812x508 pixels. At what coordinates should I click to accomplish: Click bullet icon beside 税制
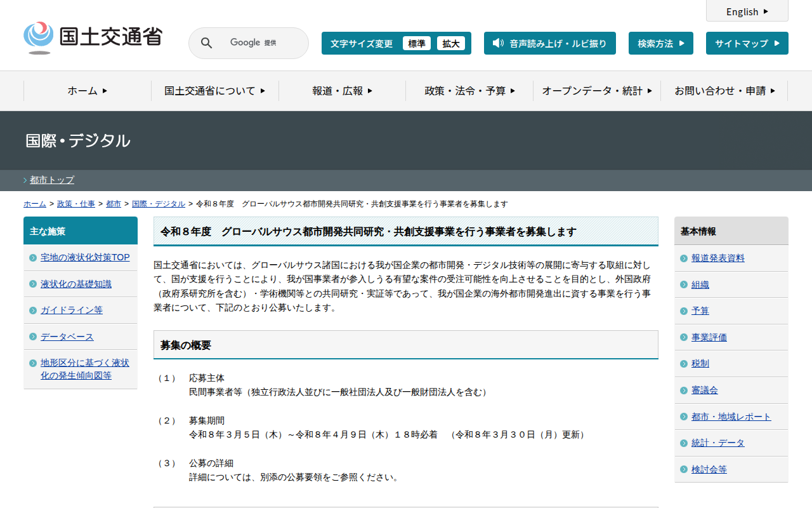pyautogui.click(x=684, y=364)
